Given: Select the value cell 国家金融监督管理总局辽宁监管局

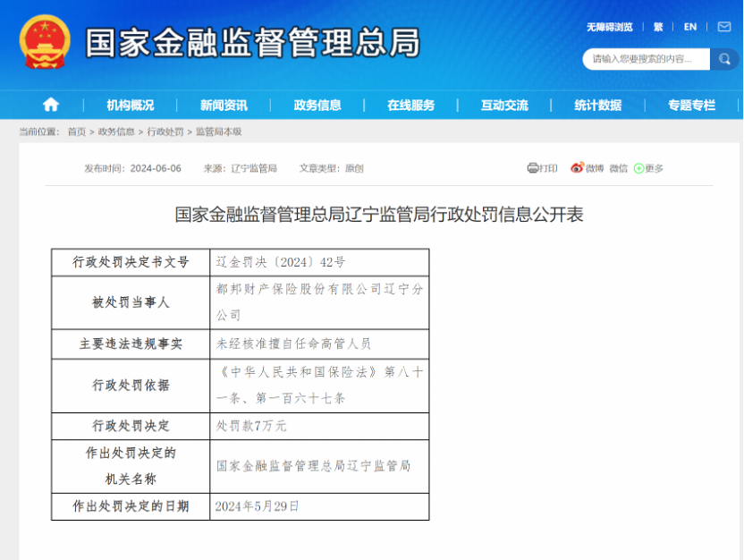Looking at the screenshot, I should (x=319, y=466).
